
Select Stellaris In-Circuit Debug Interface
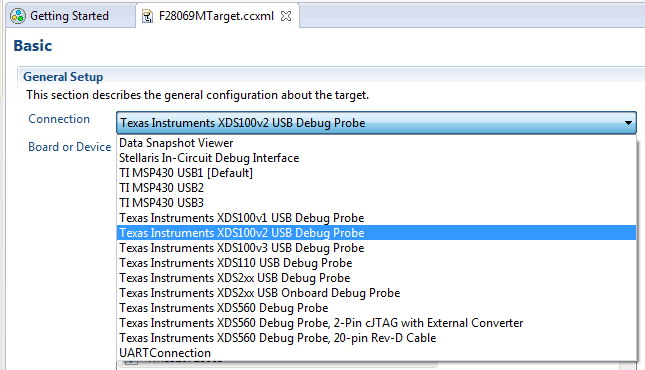click(376, 158)
